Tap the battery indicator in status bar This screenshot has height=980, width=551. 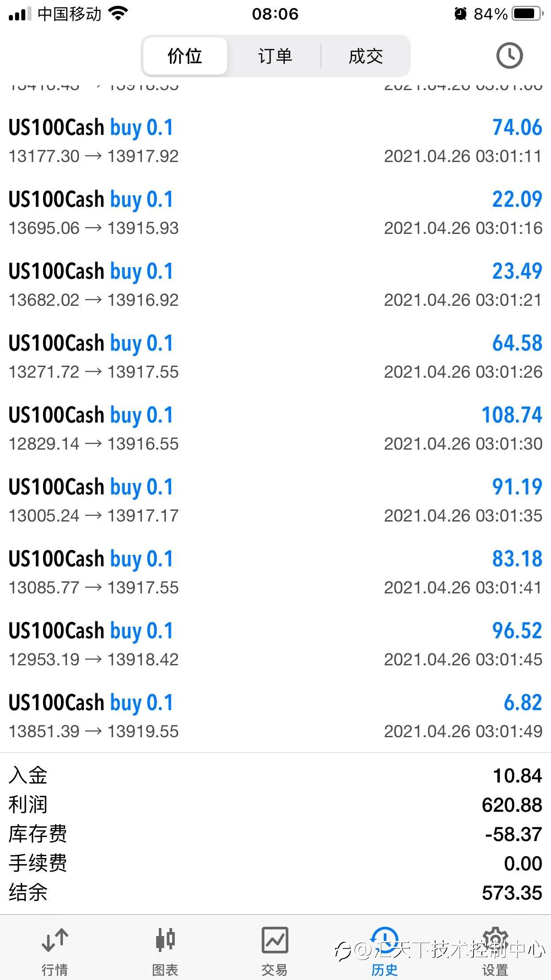click(528, 14)
